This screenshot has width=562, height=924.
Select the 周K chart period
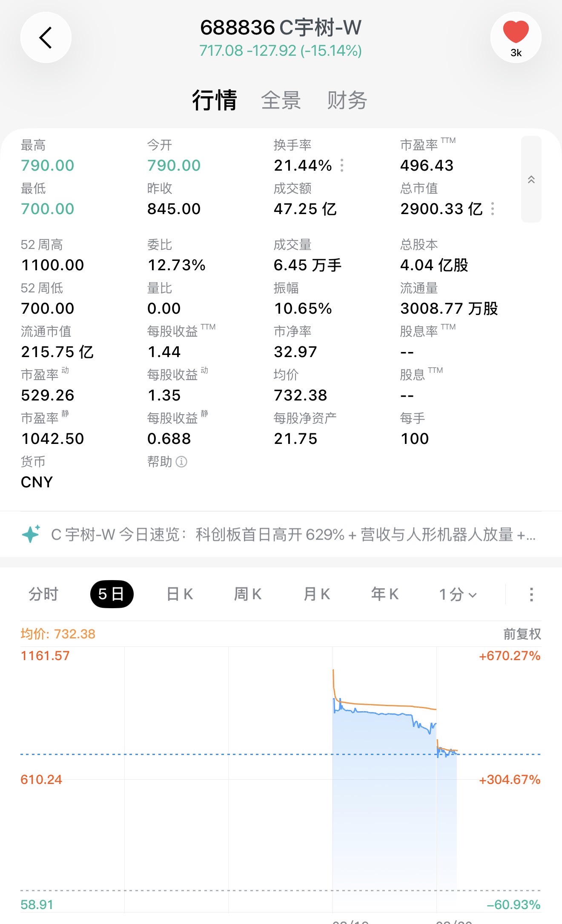click(248, 594)
